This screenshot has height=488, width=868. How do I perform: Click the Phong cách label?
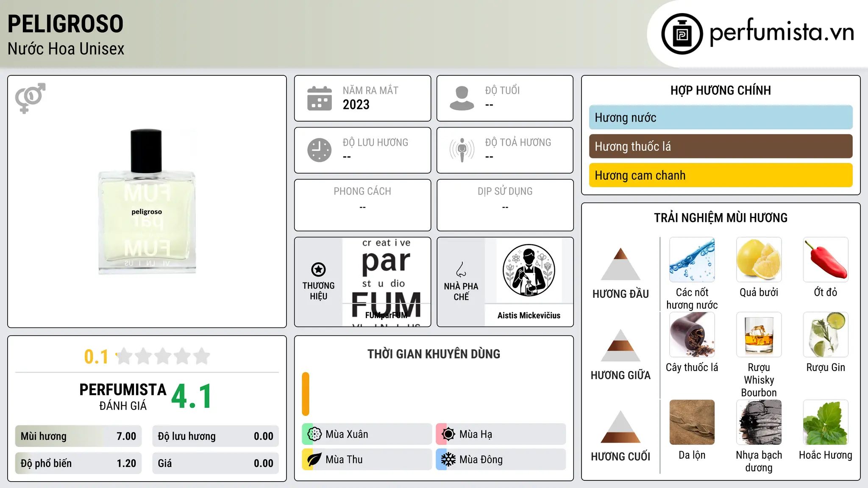tap(362, 191)
